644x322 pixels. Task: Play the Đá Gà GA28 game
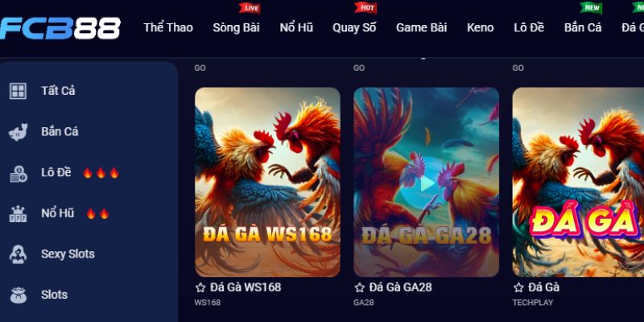(427, 184)
